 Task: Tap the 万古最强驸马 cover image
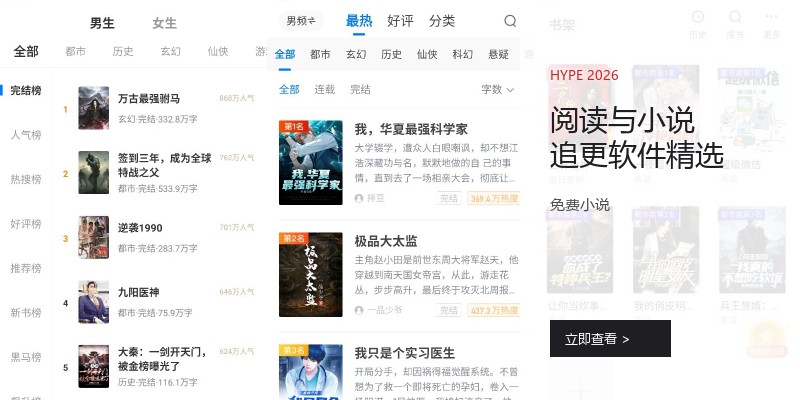click(x=93, y=108)
